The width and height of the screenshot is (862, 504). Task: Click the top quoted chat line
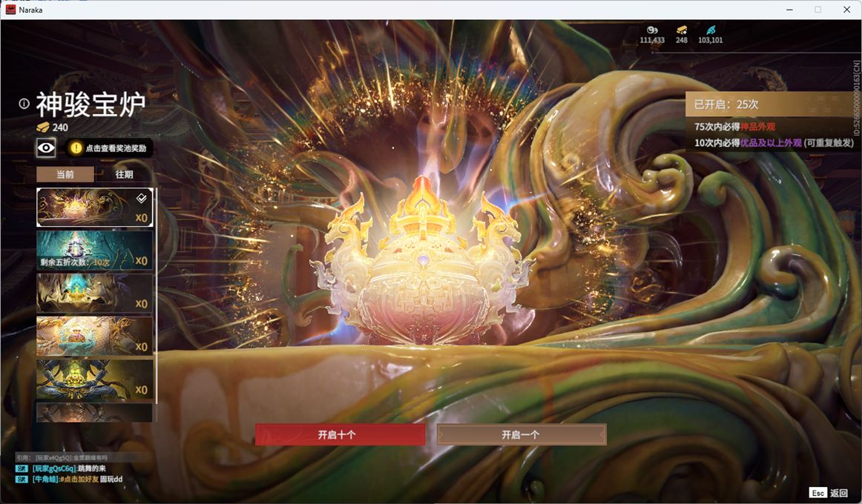pyautogui.click(x=62, y=457)
